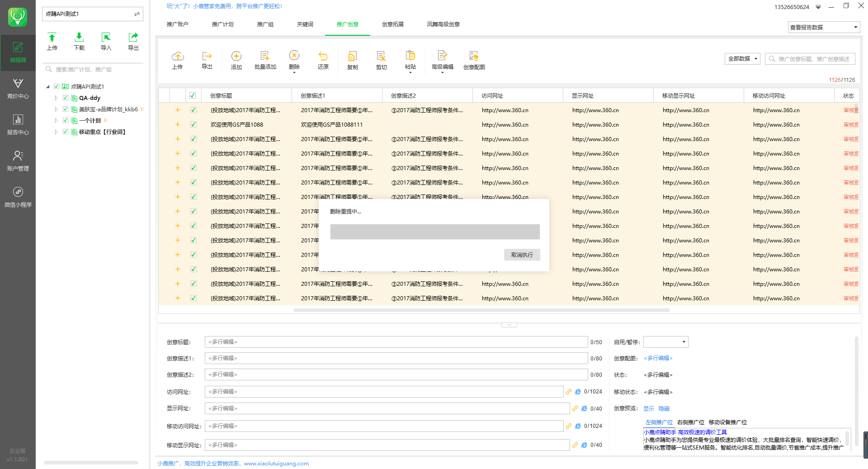Click the browser icon beside 显示网址 field
This screenshot has width=868, height=469.
point(584,408)
